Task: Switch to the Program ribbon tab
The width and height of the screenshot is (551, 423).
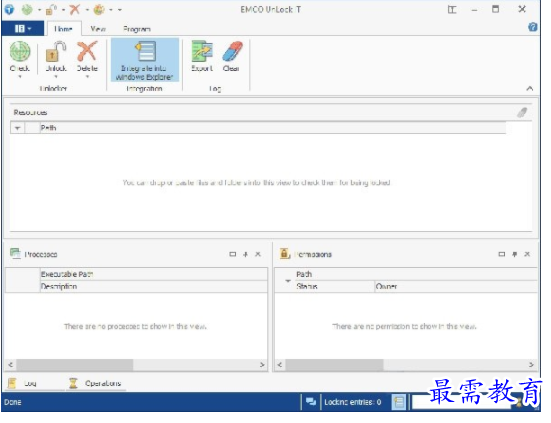Action: [x=137, y=29]
